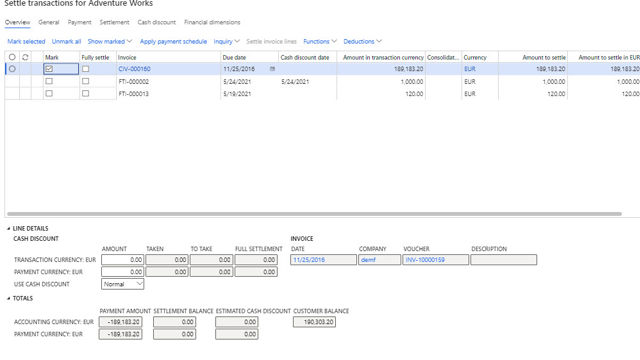640x360 pixels.
Task: Click the Mark column header
Action: pos(61,58)
